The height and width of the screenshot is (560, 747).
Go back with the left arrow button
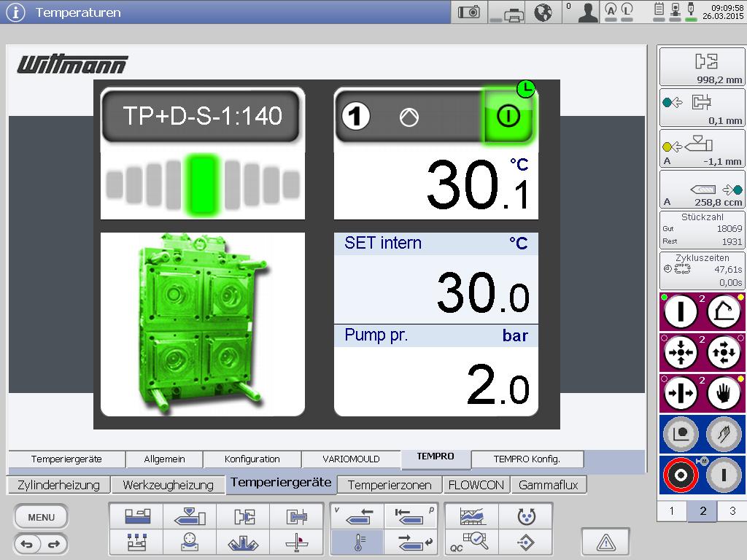tap(27, 544)
